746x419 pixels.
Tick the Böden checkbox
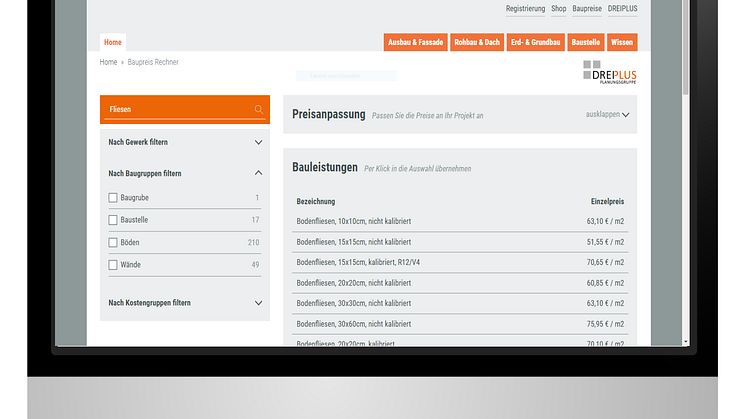click(x=113, y=243)
